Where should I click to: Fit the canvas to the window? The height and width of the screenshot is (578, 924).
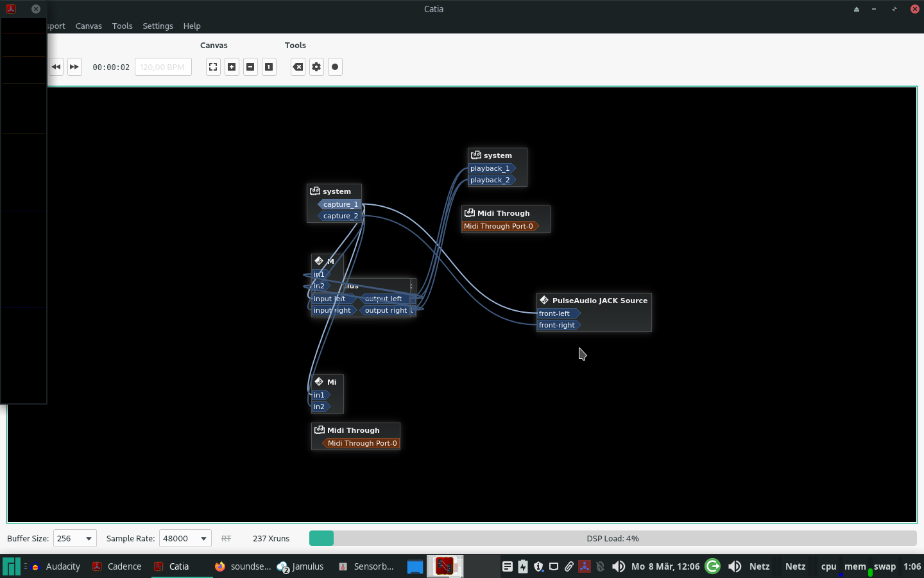(x=212, y=67)
